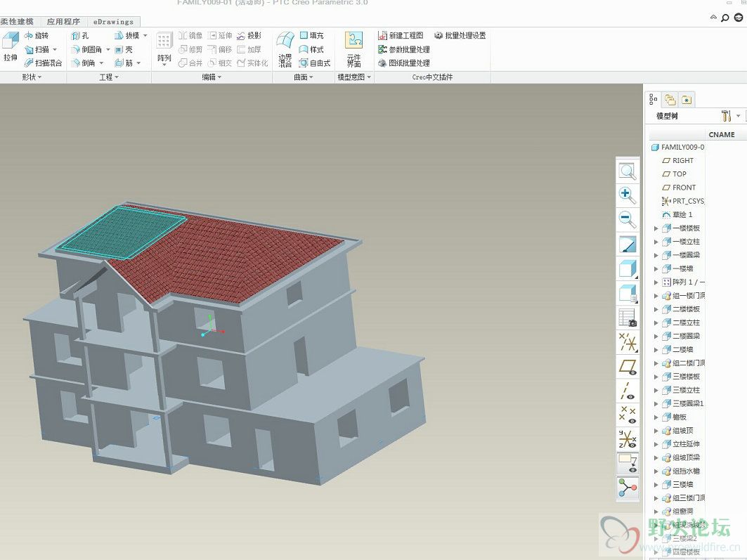Click the Zoom In icon
Screen dimensions: 747x560
pyautogui.click(x=628, y=195)
